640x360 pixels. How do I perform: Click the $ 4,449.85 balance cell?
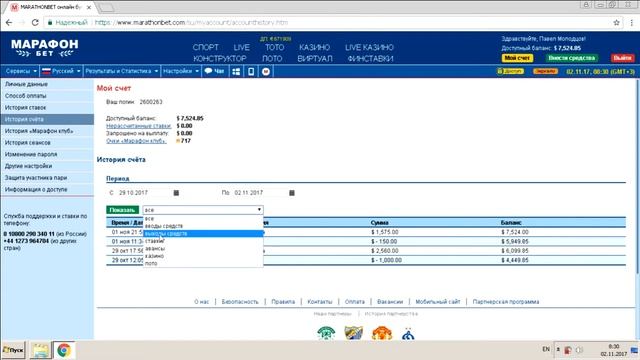tap(515, 260)
